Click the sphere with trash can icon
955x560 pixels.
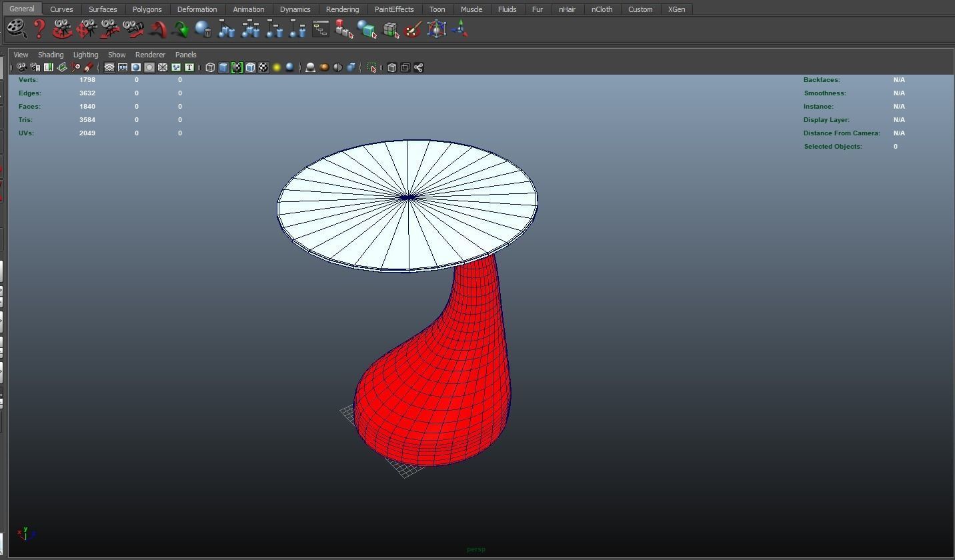pyautogui.click(x=203, y=29)
